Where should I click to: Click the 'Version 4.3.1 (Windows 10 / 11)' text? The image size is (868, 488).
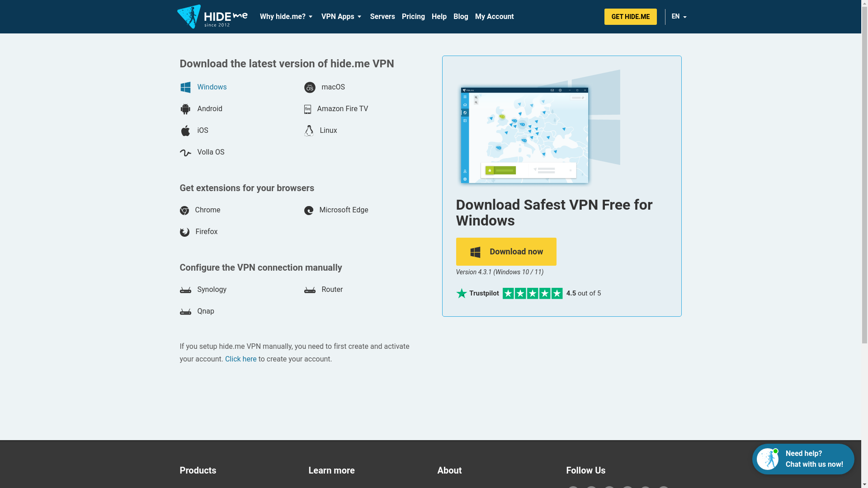[500, 272]
